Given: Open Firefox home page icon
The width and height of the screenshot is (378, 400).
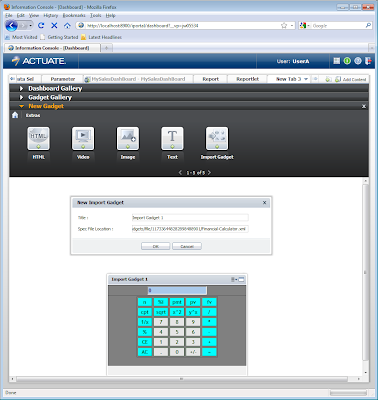Looking at the screenshot, I should [67, 25].
